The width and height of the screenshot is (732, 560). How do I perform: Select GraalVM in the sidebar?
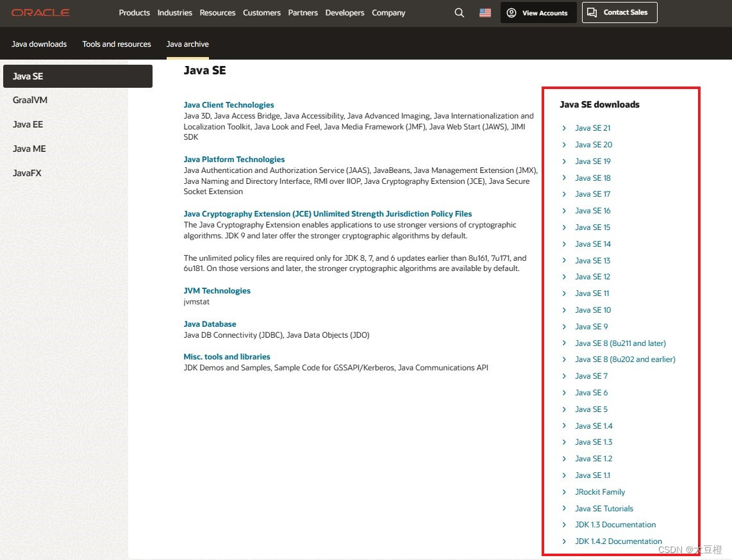(x=30, y=100)
